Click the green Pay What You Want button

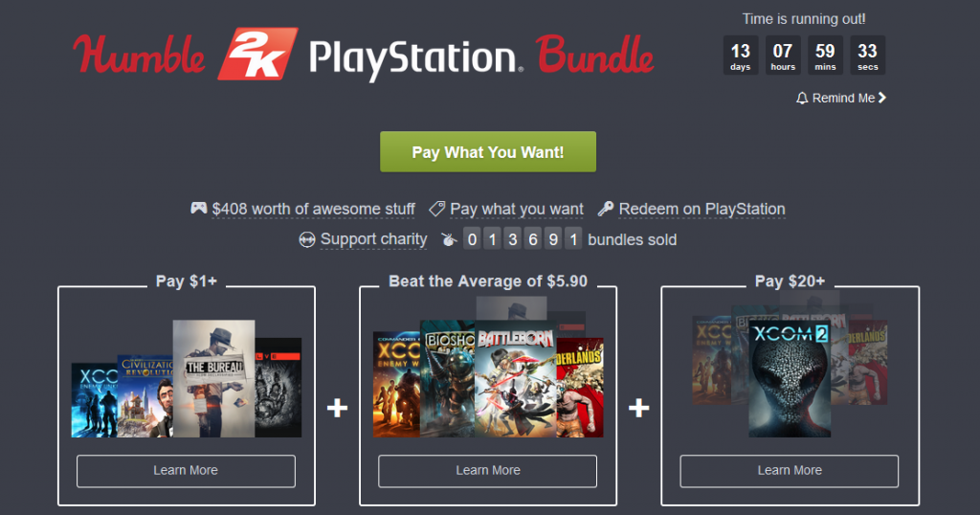[x=488, y=152]
